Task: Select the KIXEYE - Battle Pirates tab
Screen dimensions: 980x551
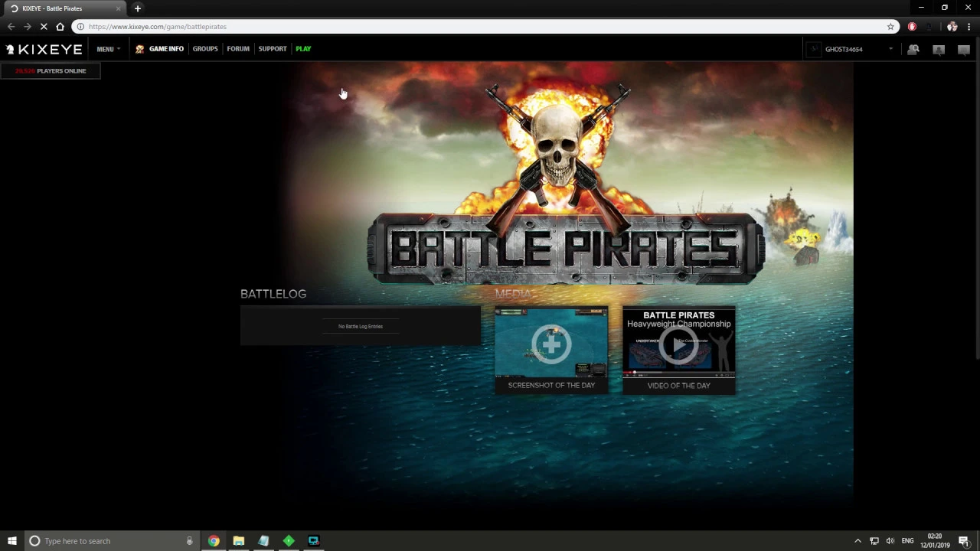Action: tap(66, 8)
